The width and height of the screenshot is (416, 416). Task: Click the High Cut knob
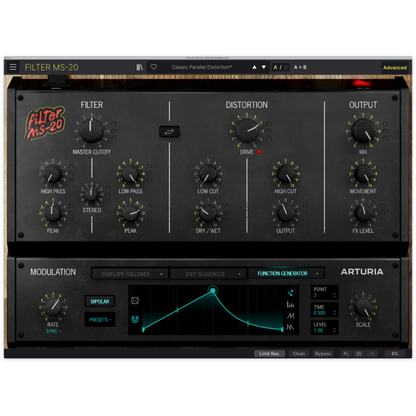(x=285, y=174)
